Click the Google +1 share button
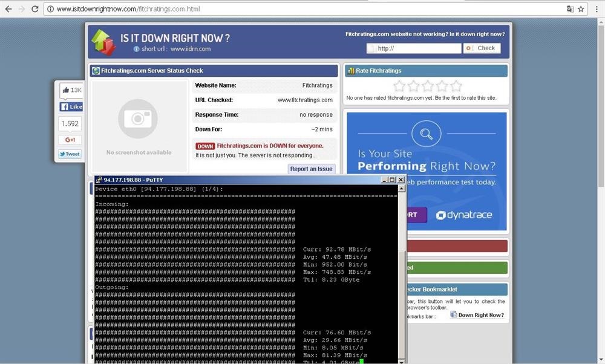The height and width of the screenshot is (364, 605). [x=70, y=140]
